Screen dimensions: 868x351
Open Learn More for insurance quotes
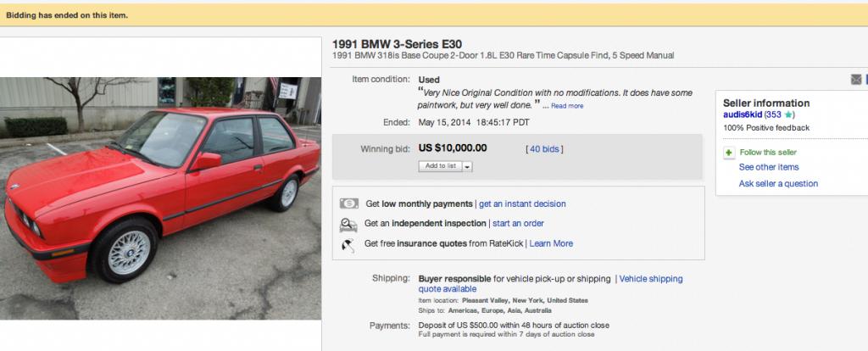pos(551,243)
